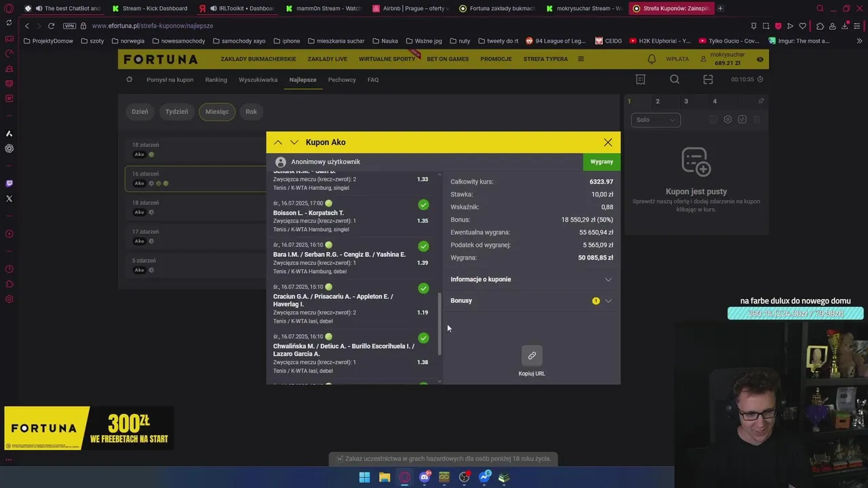This screenshot has height=488, width=868.
Task: Open the norwegia bookmark folder
Action: (x=128, y=41)
